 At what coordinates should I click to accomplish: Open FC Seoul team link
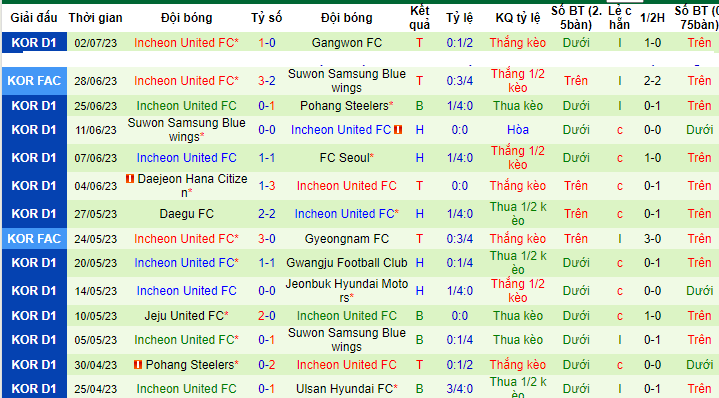click(347, 158)
